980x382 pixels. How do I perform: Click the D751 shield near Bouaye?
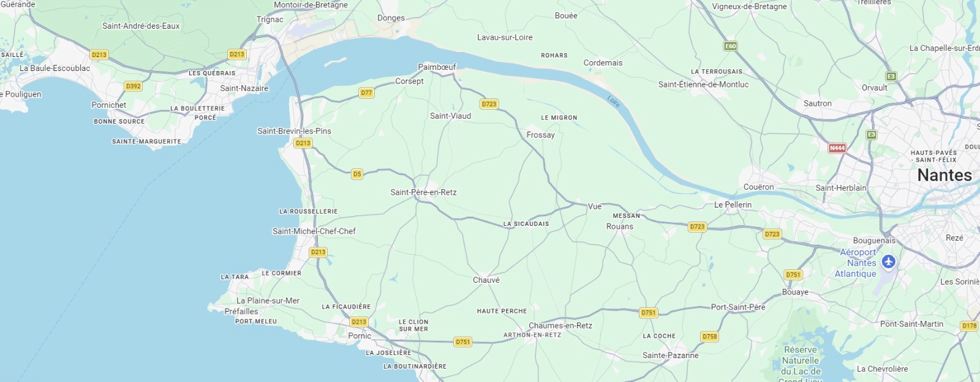tap(793, 275)
